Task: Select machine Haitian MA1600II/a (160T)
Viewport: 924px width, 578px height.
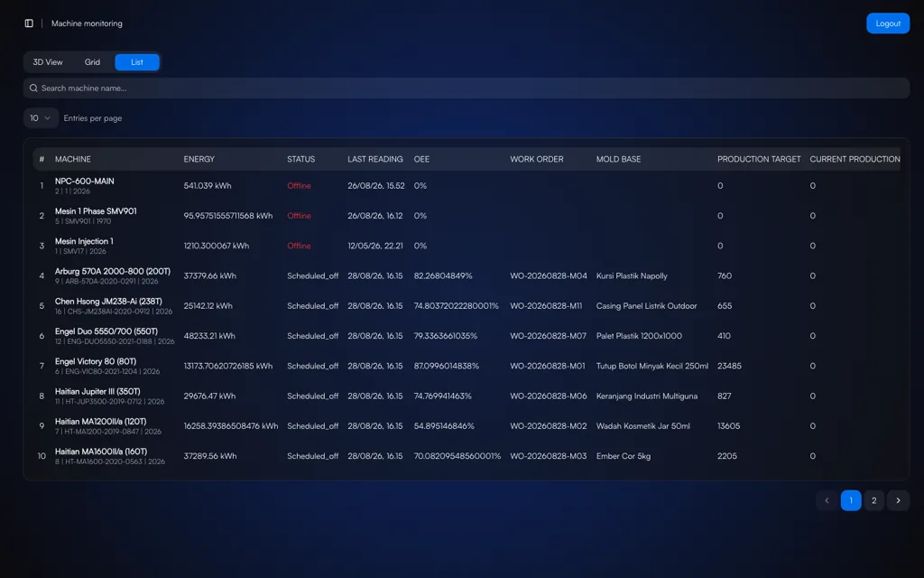Action: coord(101,452)
